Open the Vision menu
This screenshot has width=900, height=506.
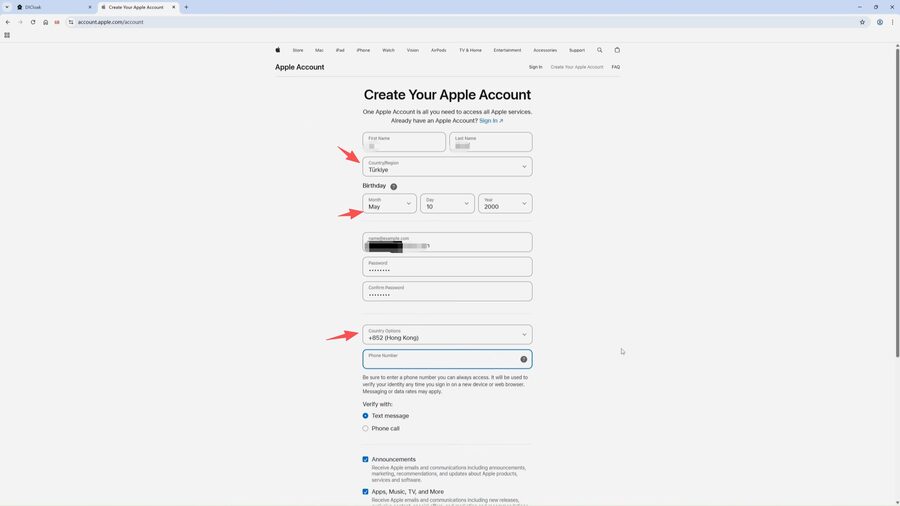click(413, 50)
